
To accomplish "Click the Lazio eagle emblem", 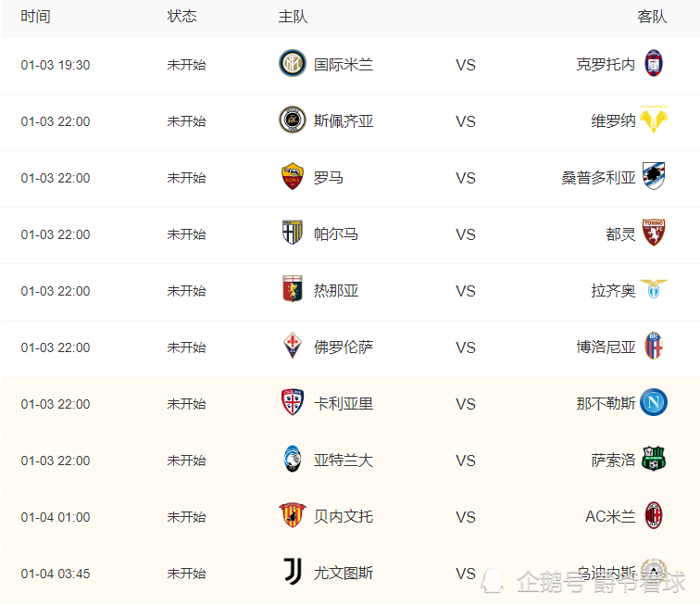I will click(654, 289).
